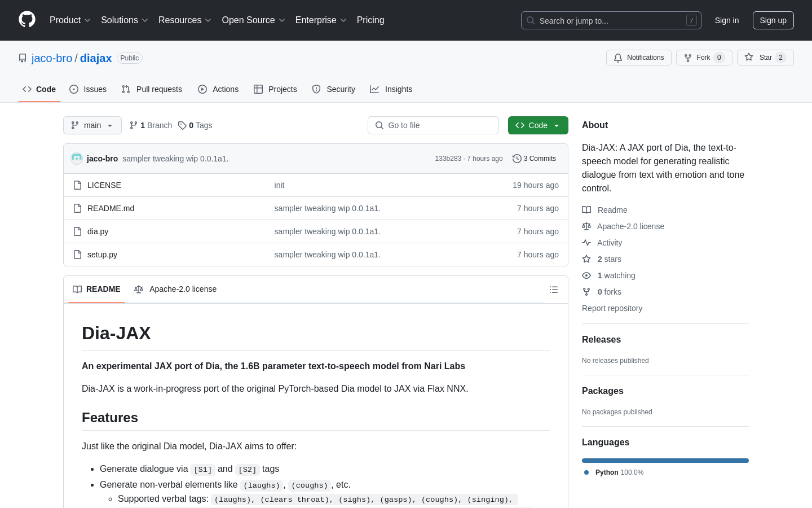The image size is (812, 508).
Task: Click the Sign up button
Action: coord(773,20)
